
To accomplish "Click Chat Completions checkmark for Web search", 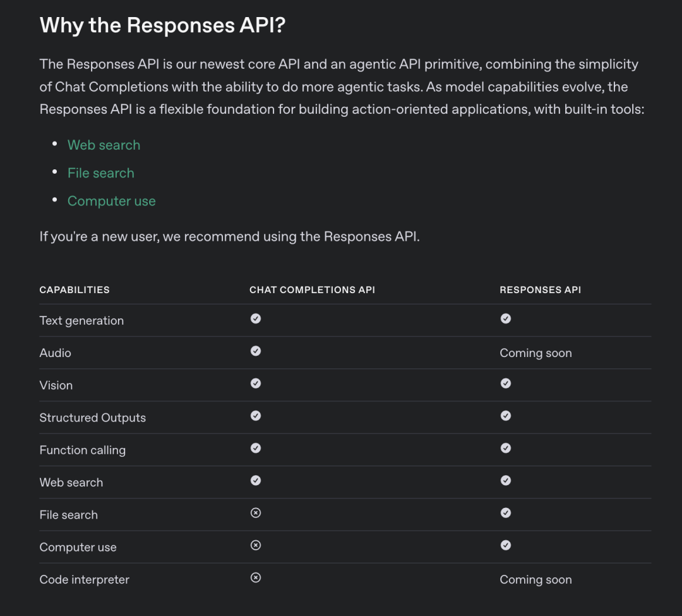I will (256, 480).
